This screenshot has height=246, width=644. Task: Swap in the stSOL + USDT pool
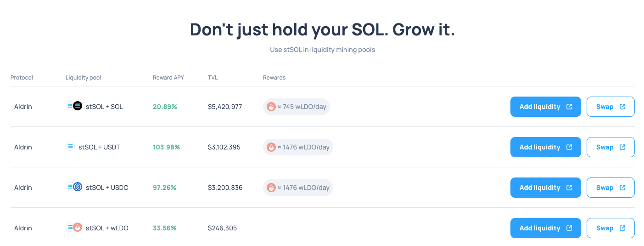click(610, 147)
